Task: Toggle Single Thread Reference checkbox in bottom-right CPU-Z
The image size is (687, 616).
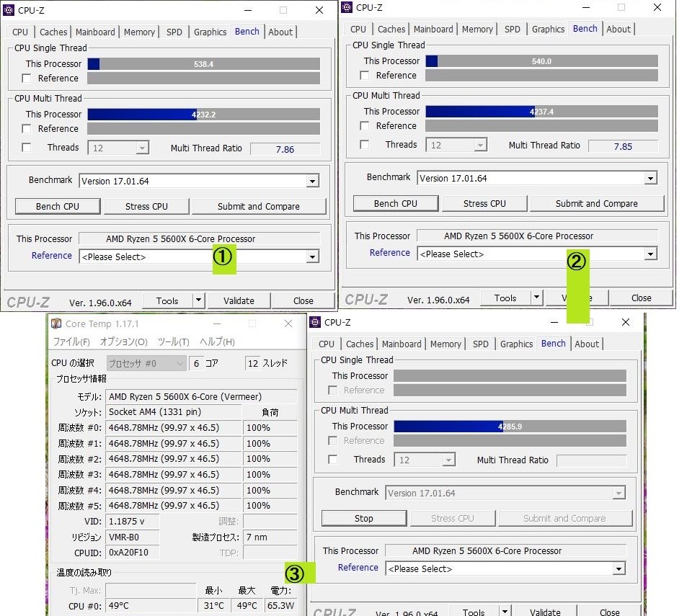Action: tap(332, 390)
